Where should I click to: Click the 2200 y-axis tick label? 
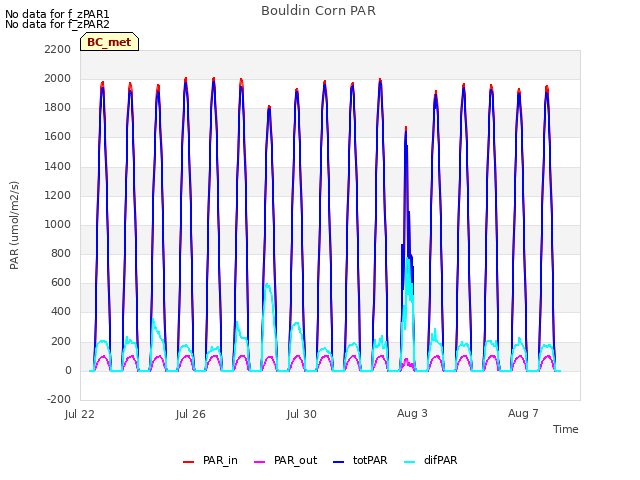tap(58, 49)
